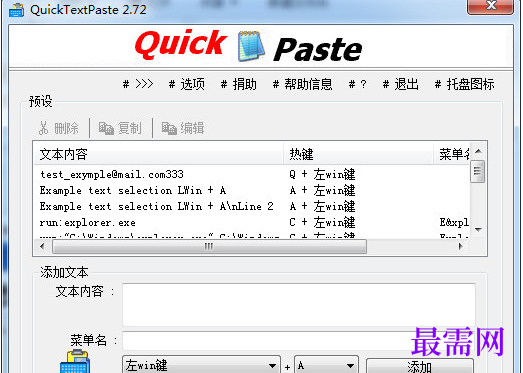Open the # >>> menu
Viewport: 523px width, 373px height.
tap(138, 84)
